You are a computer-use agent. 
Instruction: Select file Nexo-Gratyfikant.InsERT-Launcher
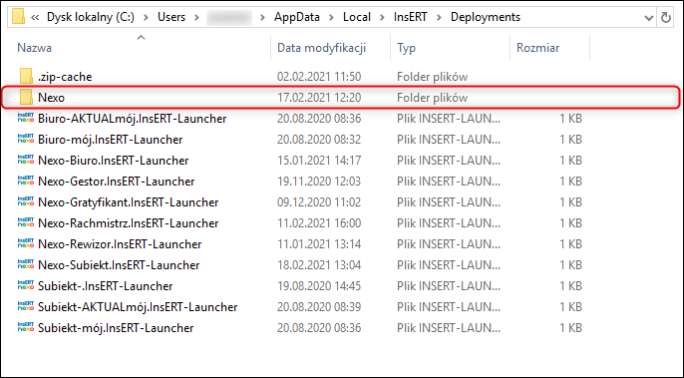click(128, 202)
